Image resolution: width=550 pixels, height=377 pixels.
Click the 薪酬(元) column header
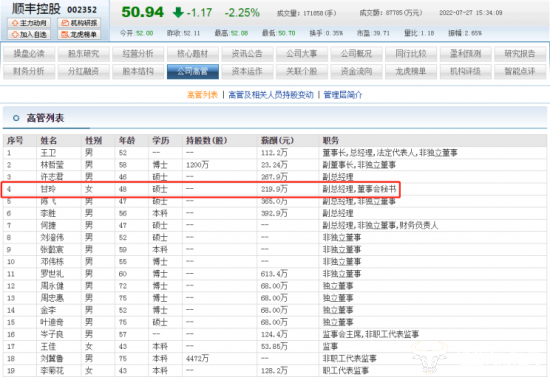277,141
